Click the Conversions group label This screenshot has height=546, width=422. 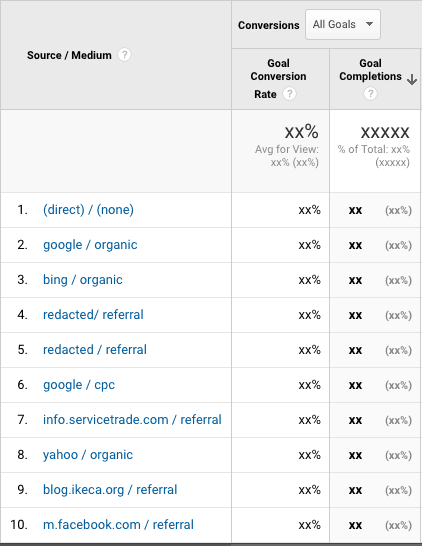click(268, 25)
